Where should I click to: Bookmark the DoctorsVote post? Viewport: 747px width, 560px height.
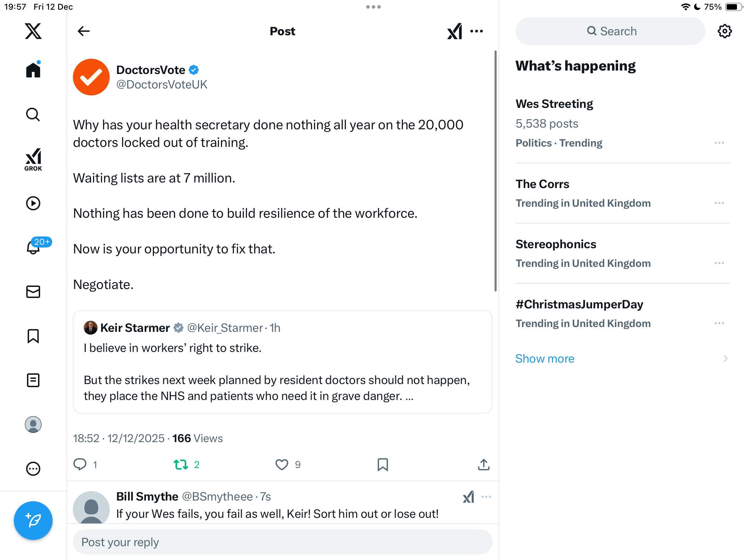click(382, 465)
